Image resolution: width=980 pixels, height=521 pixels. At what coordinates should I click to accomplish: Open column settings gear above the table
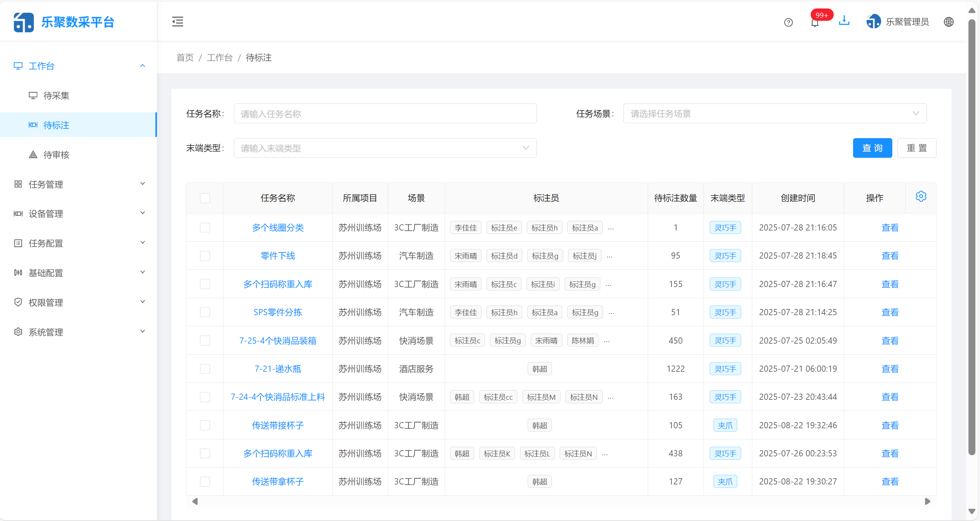[921, 196]
